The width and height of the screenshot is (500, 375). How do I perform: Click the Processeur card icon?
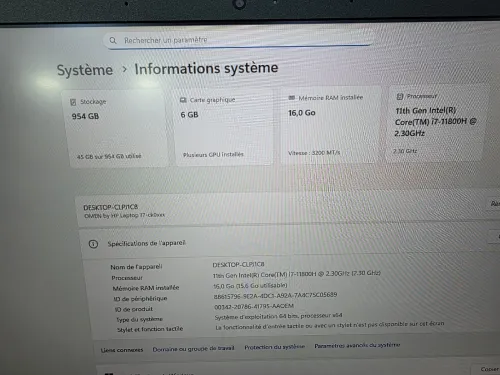400,97
